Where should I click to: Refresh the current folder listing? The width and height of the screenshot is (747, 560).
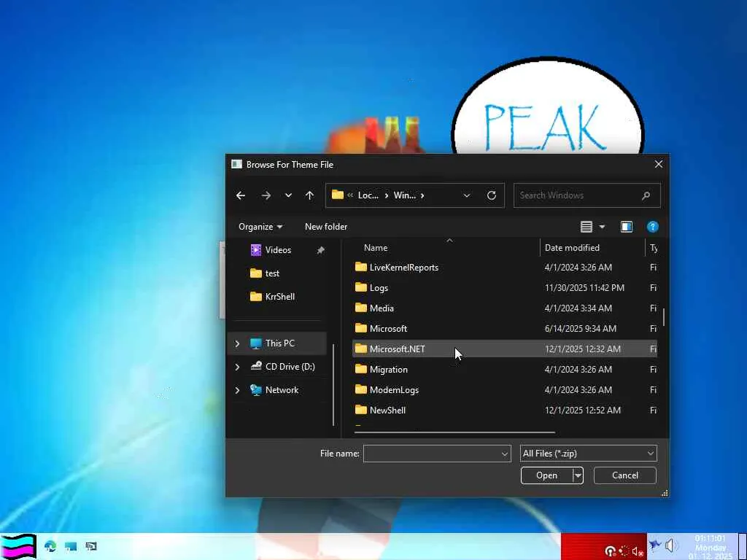(492, 195)
